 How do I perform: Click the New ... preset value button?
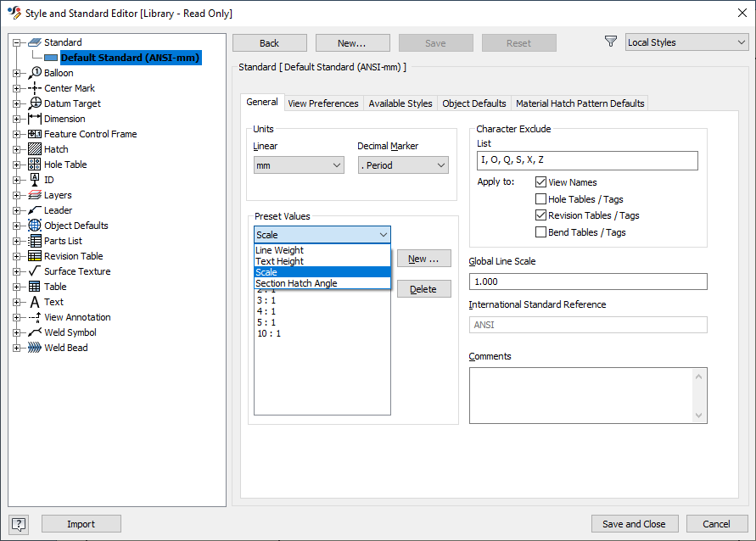423,259
